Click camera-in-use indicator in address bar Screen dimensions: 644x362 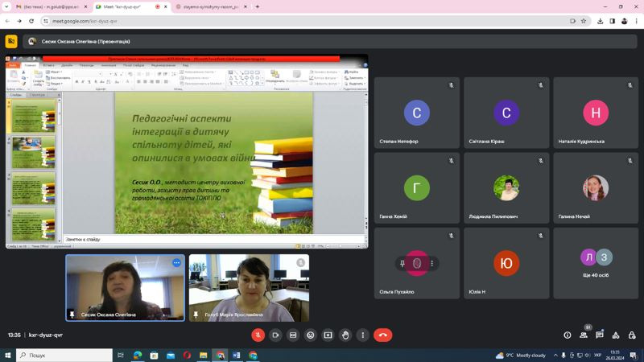coord(572,21)
